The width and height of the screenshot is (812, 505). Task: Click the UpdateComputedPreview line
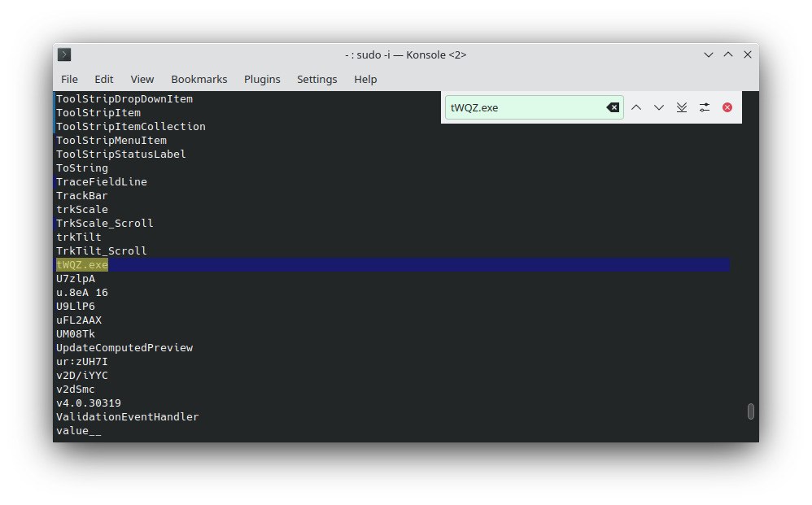point(124,348)
